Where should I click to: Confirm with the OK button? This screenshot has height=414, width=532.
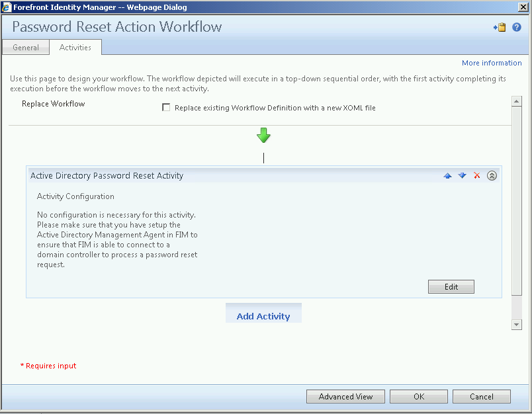tap(419, 397)
